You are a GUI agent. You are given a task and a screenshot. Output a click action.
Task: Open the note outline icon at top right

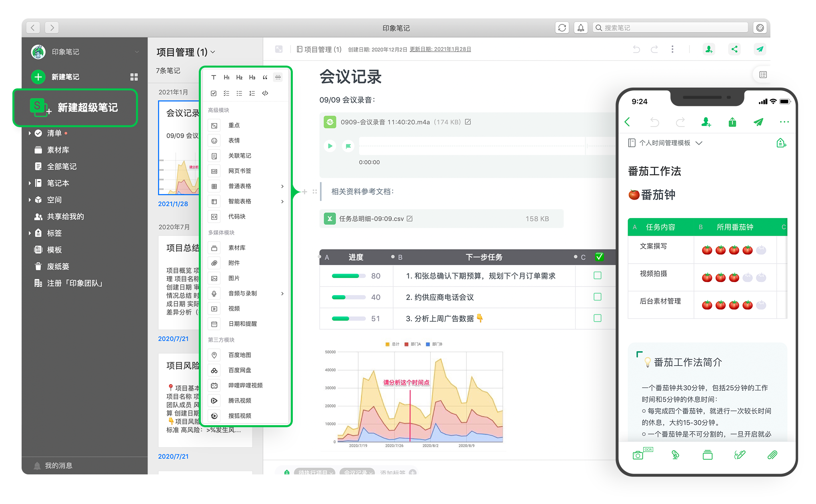pos(763,75)
